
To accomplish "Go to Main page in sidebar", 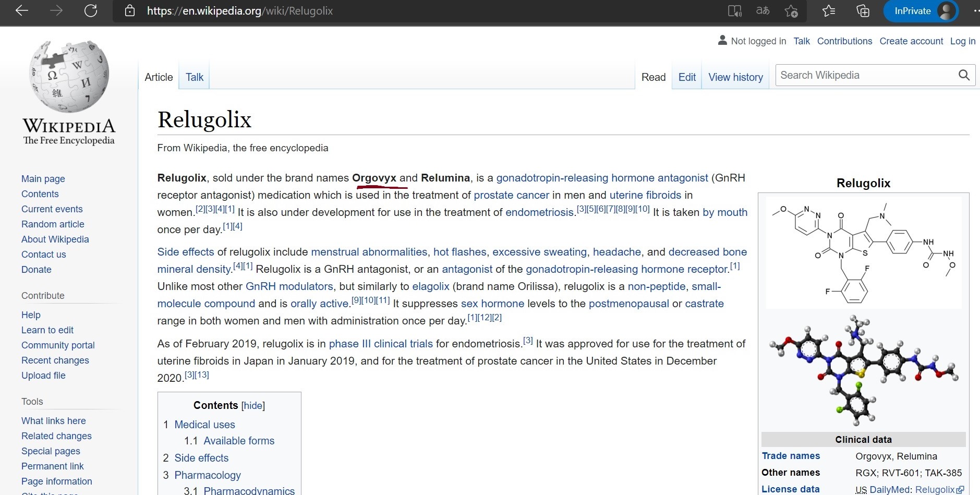I will (43, 179).
